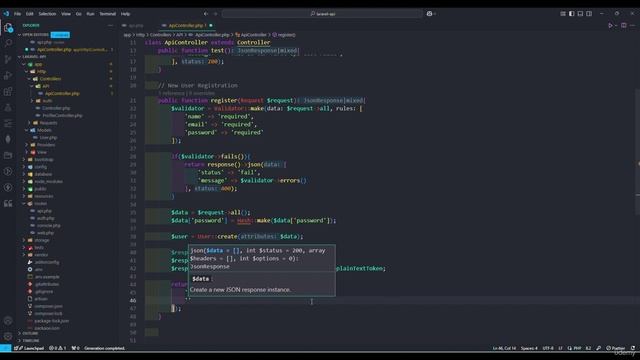Toggle the primary side bar layout icon

pyautogui.click(x=571, y=13)
